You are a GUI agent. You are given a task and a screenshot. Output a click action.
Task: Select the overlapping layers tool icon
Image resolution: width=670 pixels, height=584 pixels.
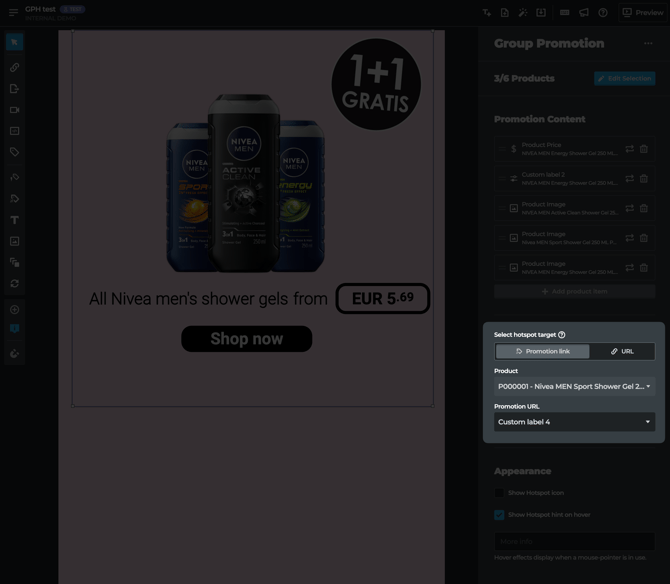point(15,262)
